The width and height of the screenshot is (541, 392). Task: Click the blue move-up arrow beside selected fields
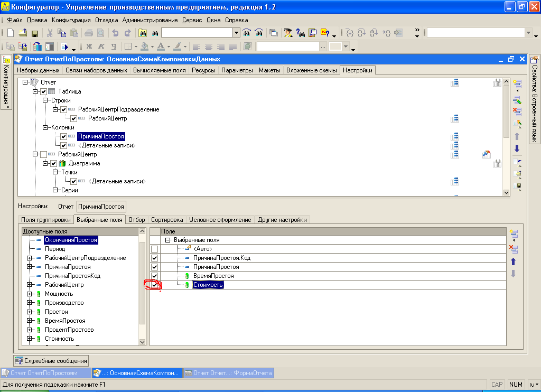tap(513, 262)
